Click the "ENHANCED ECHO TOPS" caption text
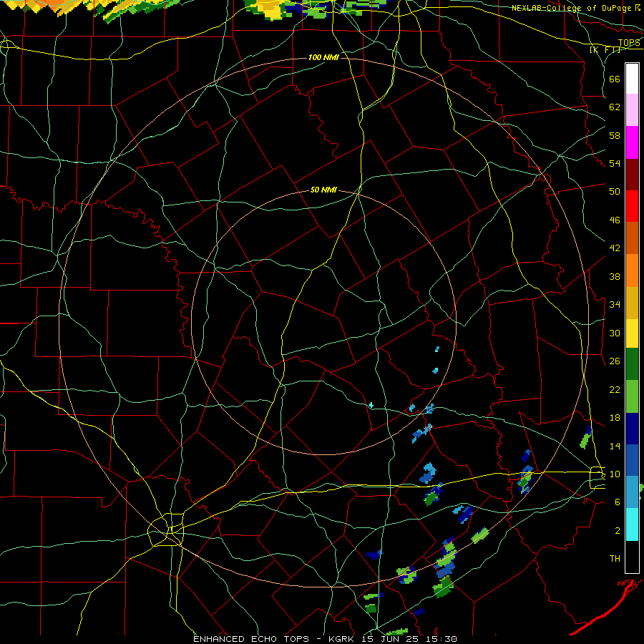This screenshot has height=644, width=644. pos(251,639)
